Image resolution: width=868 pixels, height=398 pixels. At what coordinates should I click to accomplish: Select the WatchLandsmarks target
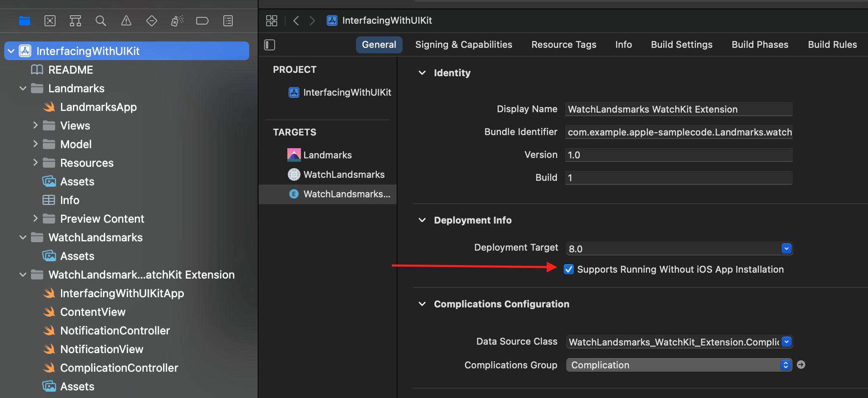tap(336, 174)
